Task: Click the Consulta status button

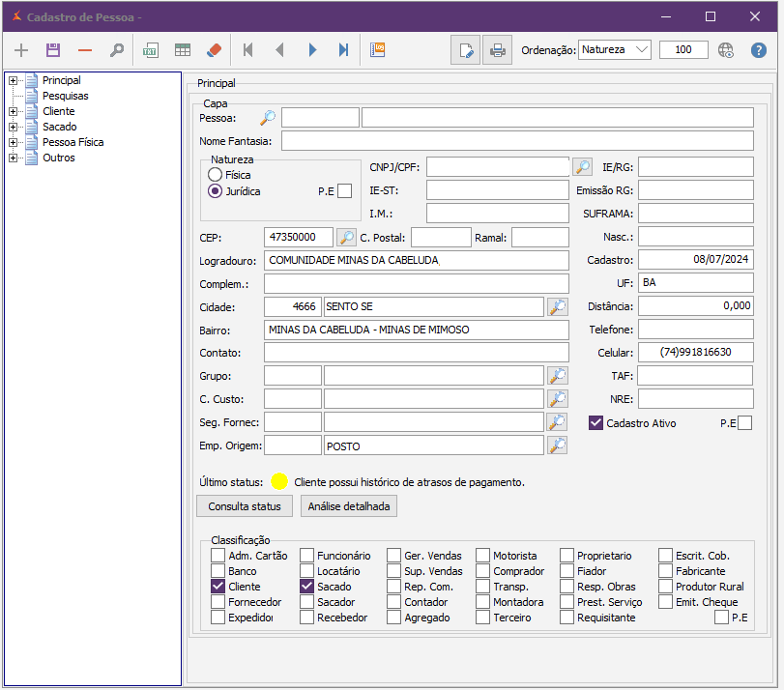Action: (245, 506)
